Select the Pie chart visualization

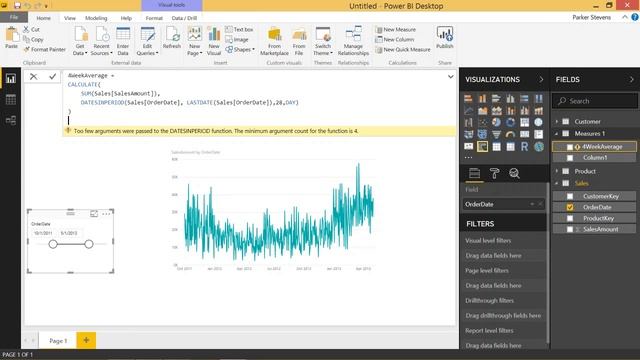pyautogui.click(x=496, y=122)
